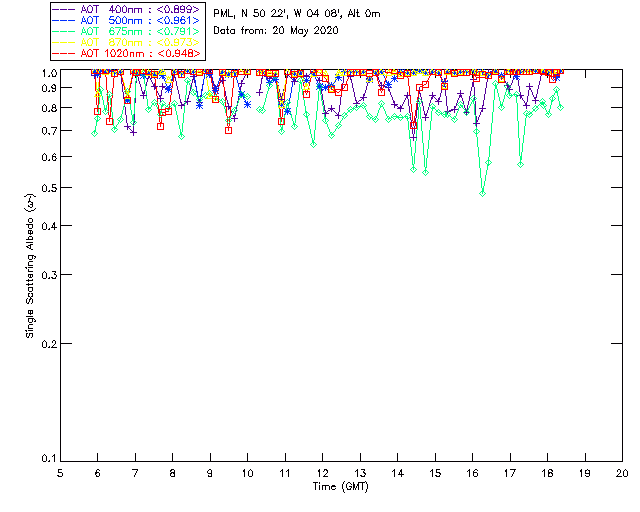Click the y-axis tick label 0.8

(x=48, y=108)
